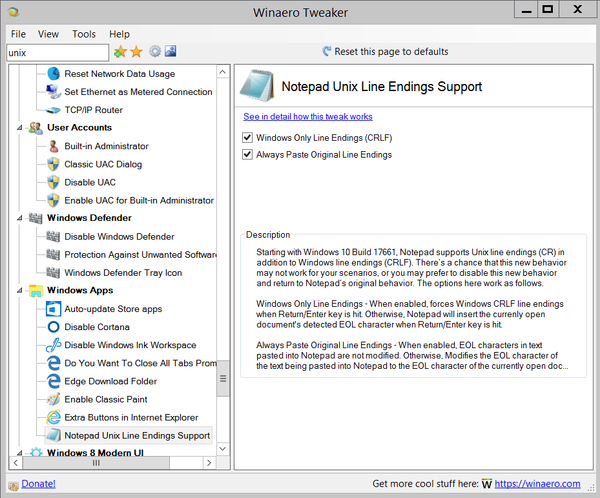The image size is (600, 498).
Task: Select Do You Want To Close All Tabs item
Action: 140,363
